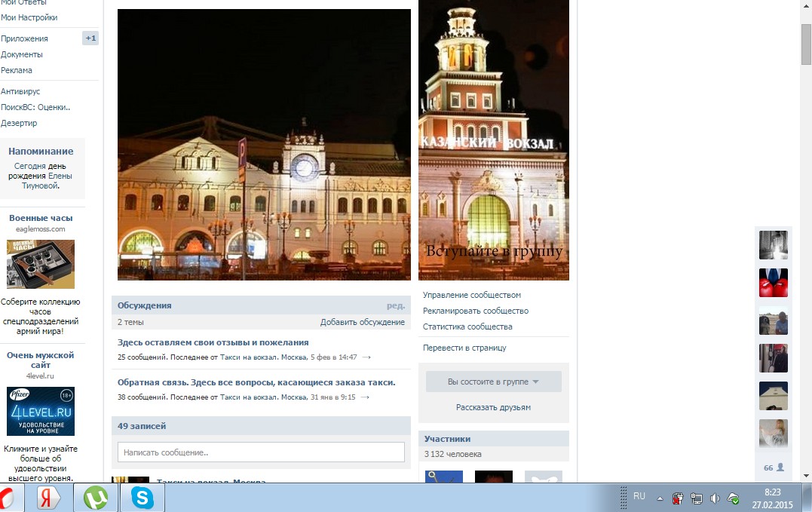Click Show desktop strip on taskbar
The height and width of the screenshot is (512, 812).
[x=808, y=498]
